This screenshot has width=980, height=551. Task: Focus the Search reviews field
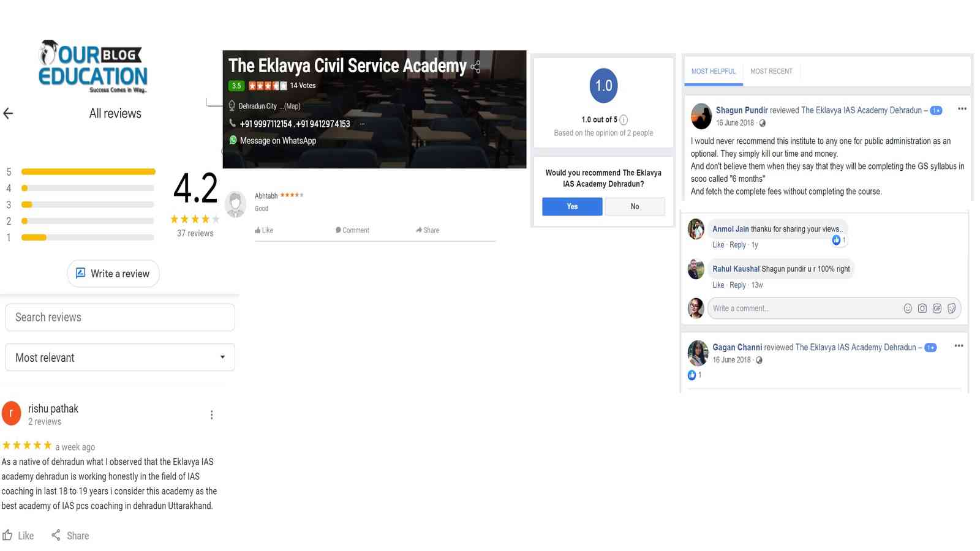[x=120, y=317]
